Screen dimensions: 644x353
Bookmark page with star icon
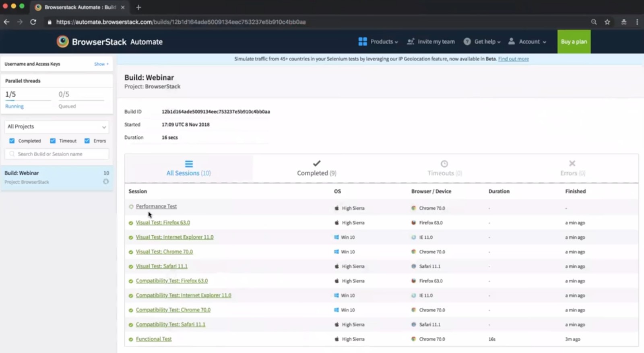coord(607,22)
